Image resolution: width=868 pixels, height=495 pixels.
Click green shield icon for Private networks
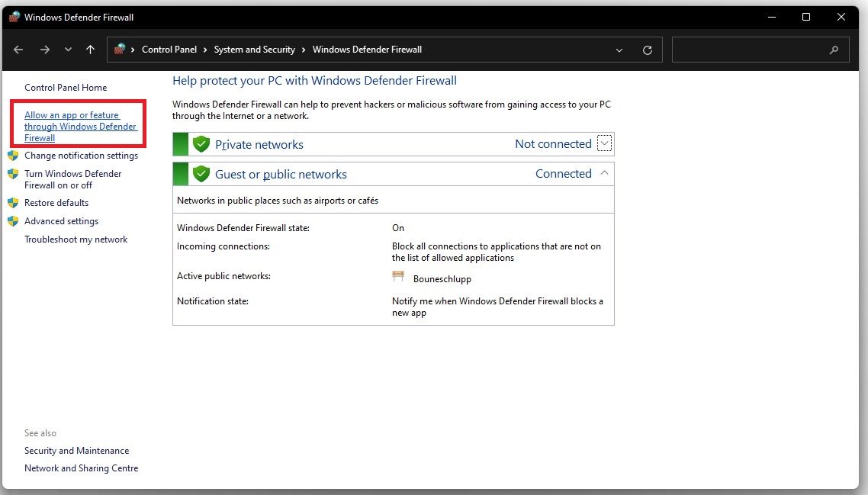(x=201, y=144)
